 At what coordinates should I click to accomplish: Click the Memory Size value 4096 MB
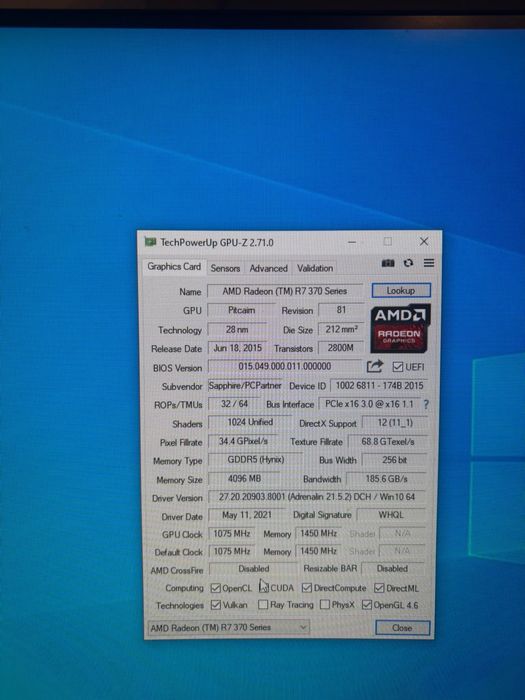click(x=244, y=479)
